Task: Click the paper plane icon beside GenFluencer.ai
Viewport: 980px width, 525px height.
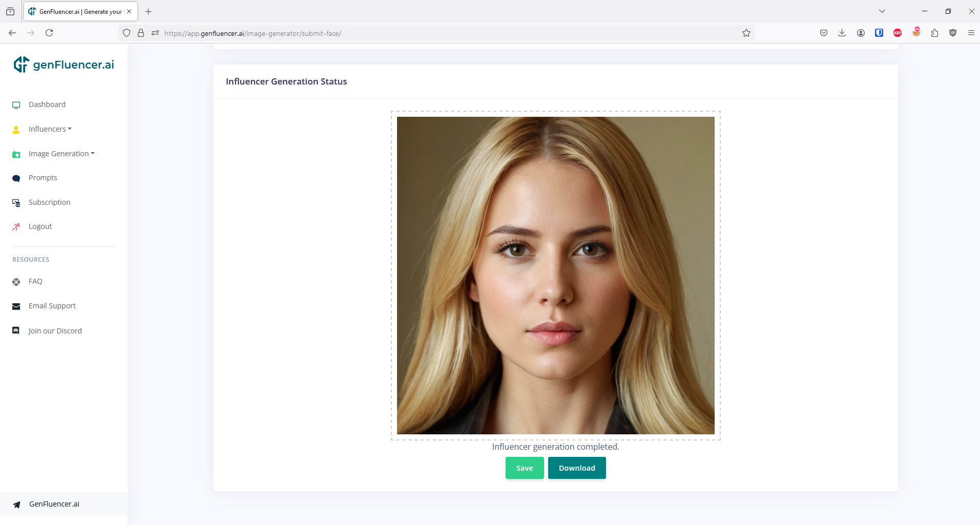Action: pos(17,505)
